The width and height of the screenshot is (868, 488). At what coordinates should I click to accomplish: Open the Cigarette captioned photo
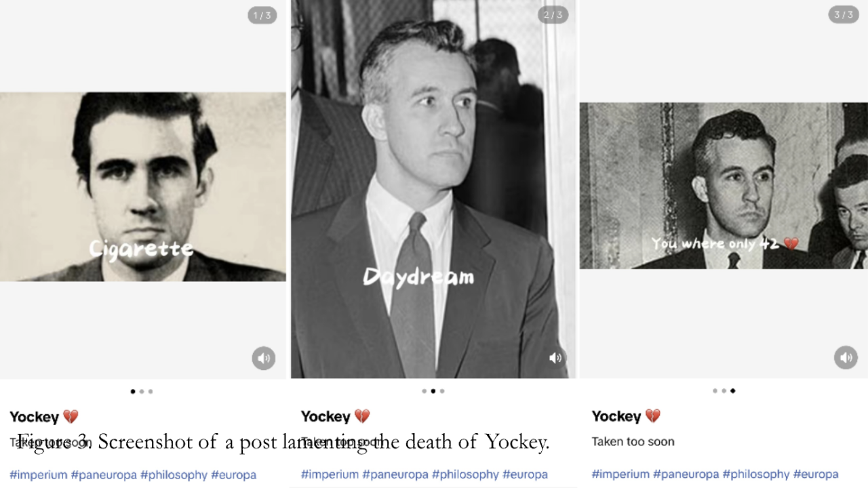coord(143,186)
